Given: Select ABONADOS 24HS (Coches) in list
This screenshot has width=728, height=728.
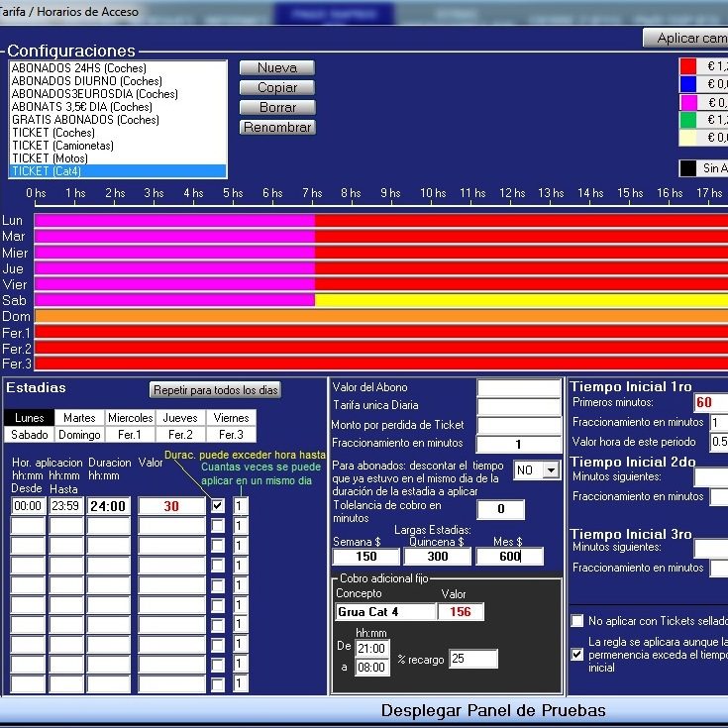Looking at the screenshot, I should [76, 68].
